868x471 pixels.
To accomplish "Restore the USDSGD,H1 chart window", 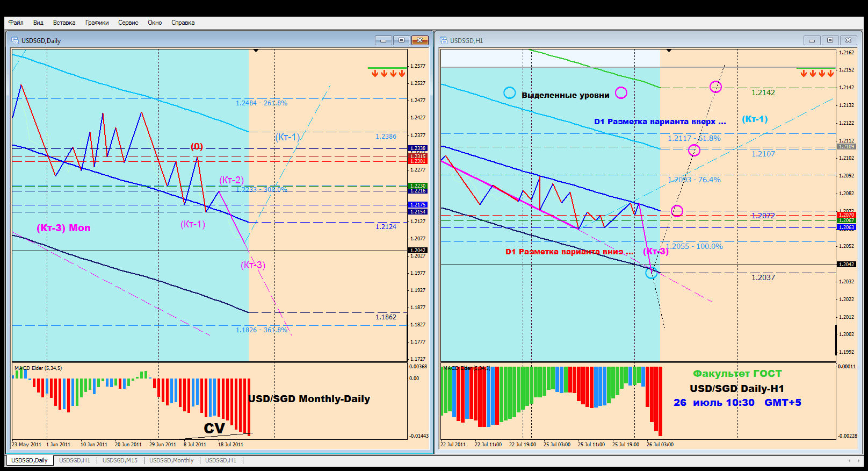I will pos(830,40).
